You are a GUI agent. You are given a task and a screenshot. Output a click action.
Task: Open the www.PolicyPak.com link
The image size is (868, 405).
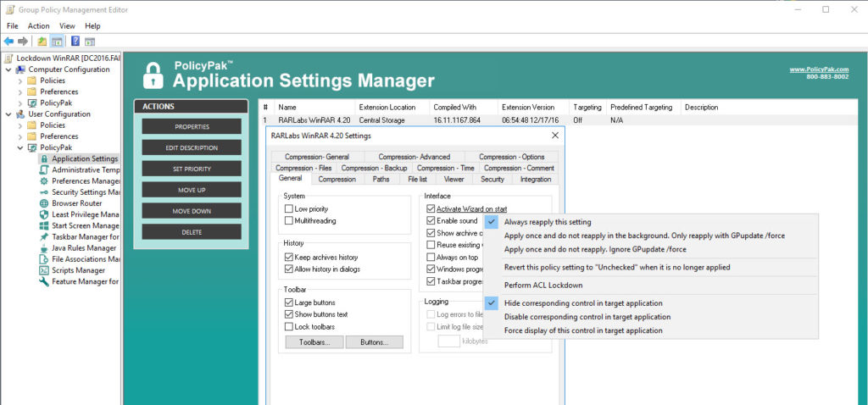pyautogui.click(x=819, y=69)
